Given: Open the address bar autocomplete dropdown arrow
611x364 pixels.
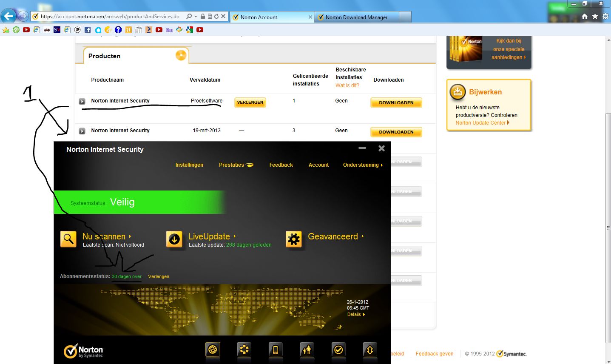Looking at the screenshot, I should [x=196, y=17].
